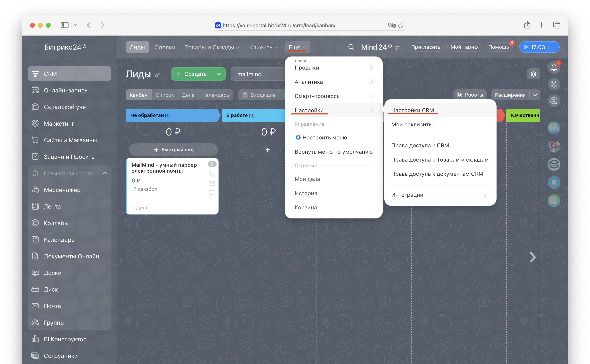Collapse the Совместная работа section
Screen dimensions: 590x364
[x=105, y=173]
